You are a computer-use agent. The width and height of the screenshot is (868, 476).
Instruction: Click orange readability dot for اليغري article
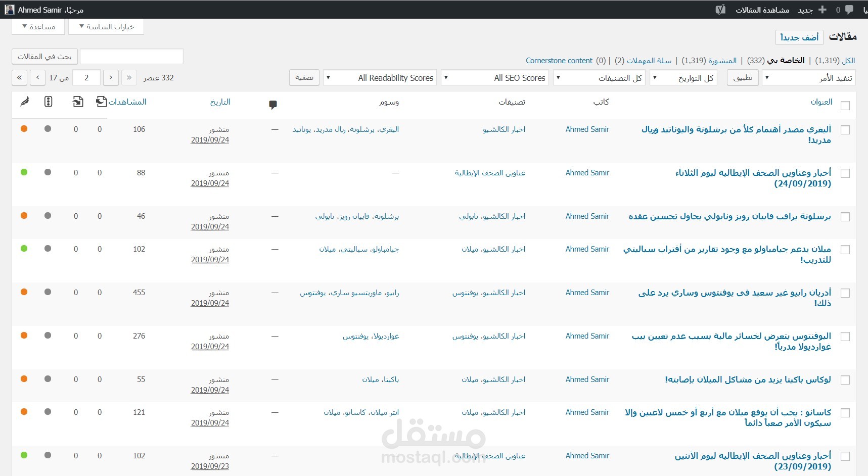[24, 129]
